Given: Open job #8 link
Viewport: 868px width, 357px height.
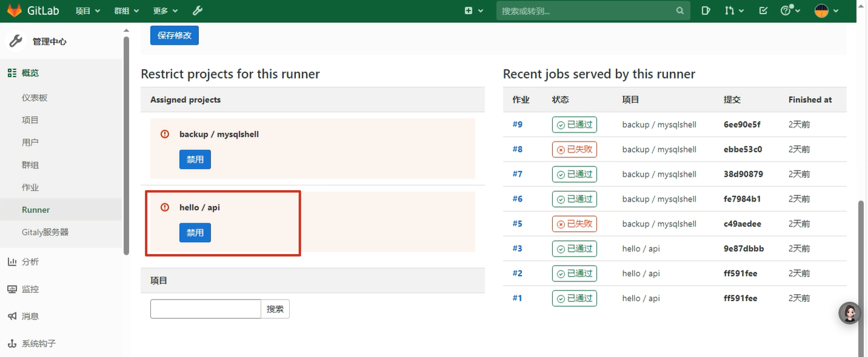Looking at the screenshot, I should [517, 149].
